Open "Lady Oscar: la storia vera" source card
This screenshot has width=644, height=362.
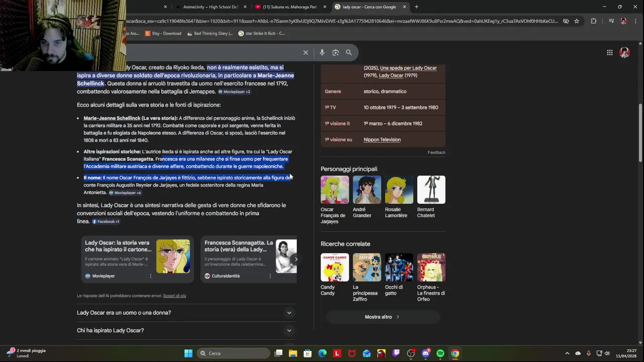click(137, 259)
